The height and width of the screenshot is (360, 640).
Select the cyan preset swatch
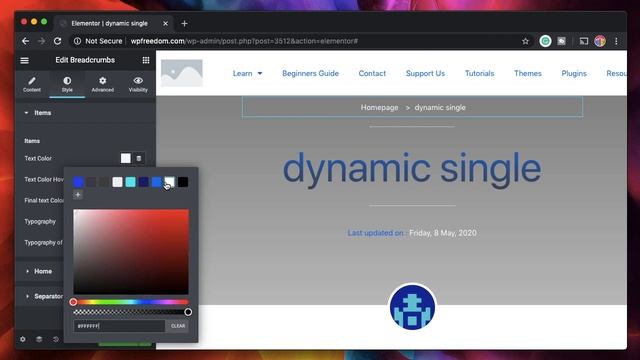coord(131,182)
